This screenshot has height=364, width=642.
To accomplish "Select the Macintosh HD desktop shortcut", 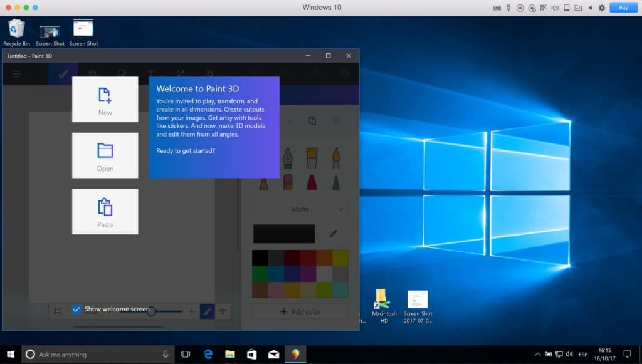I will pos(384,306).
